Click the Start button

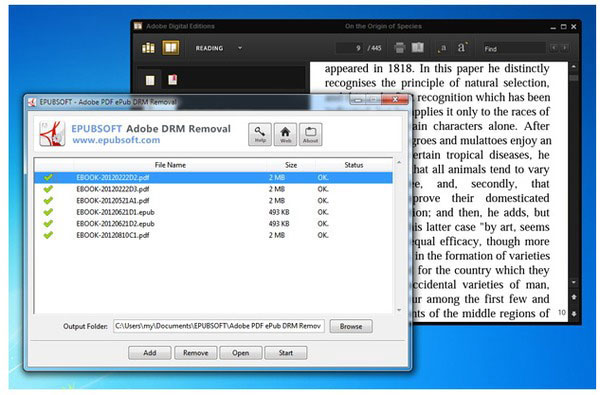(285, 353)
